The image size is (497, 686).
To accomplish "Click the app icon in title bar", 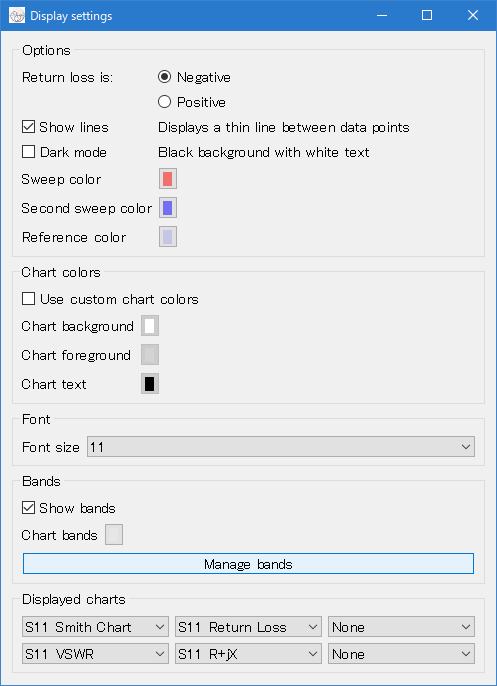I will tap(17, 16).
